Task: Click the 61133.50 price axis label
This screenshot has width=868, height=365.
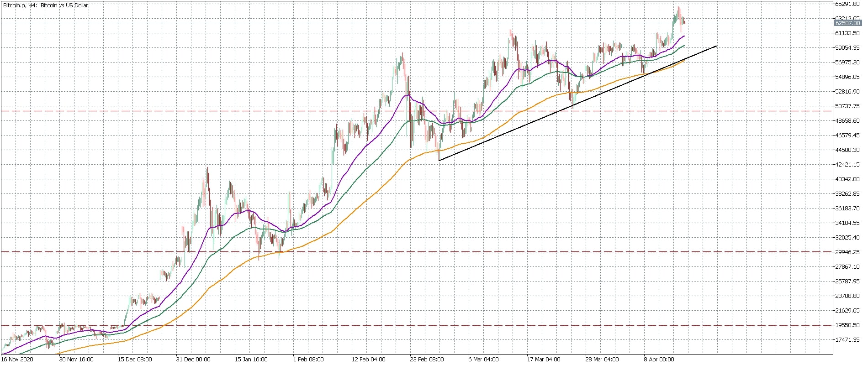Action: pos(847,33)
